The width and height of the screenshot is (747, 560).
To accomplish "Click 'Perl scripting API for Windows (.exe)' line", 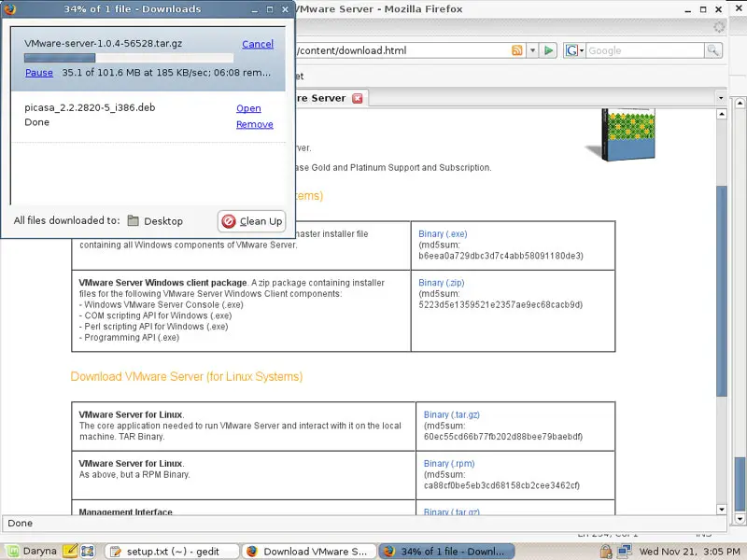I will 153,327.
